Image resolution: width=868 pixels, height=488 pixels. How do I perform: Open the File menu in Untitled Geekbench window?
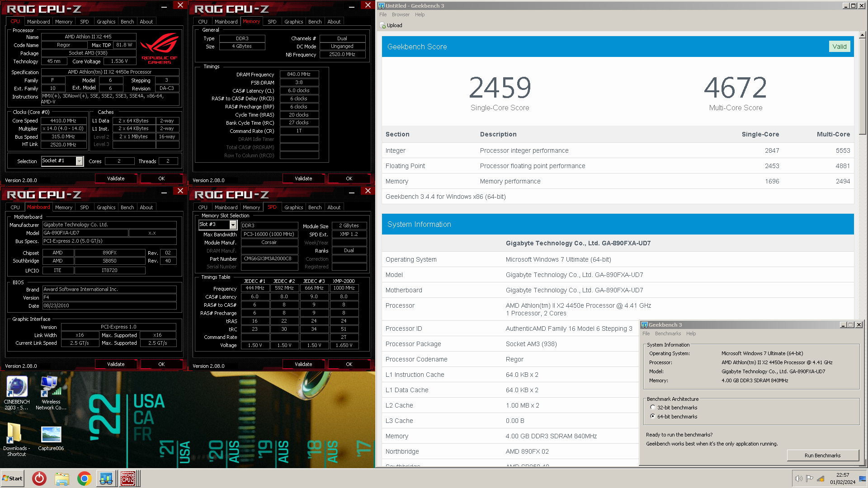[383, 14]
